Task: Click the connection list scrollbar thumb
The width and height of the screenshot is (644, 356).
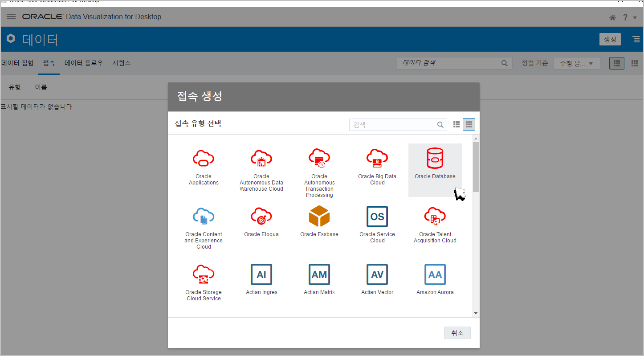Action: 476,167
